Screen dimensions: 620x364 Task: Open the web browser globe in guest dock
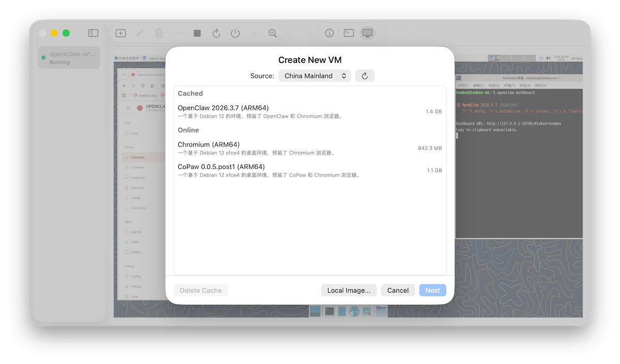[x=354, y=311]
